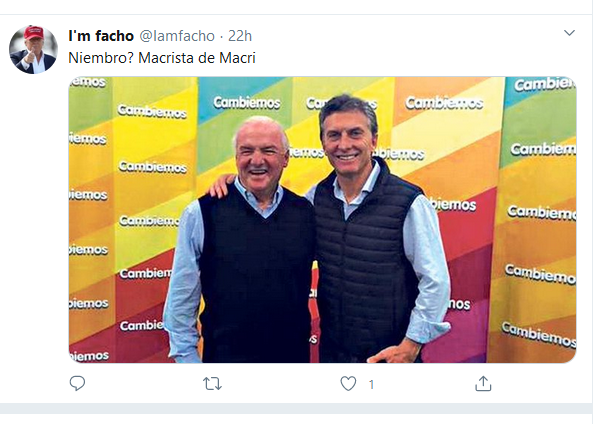Like the tweet with the heart icon

click(348, 383)
